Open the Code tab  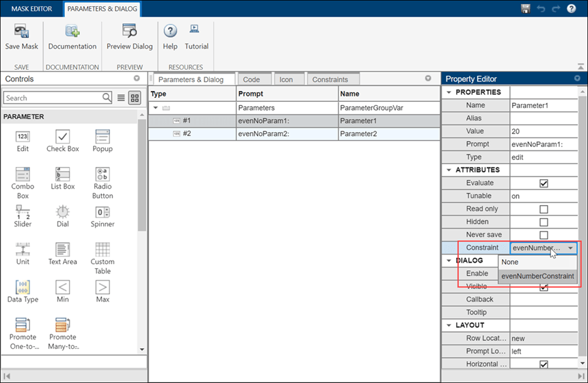tap(252, 79)
